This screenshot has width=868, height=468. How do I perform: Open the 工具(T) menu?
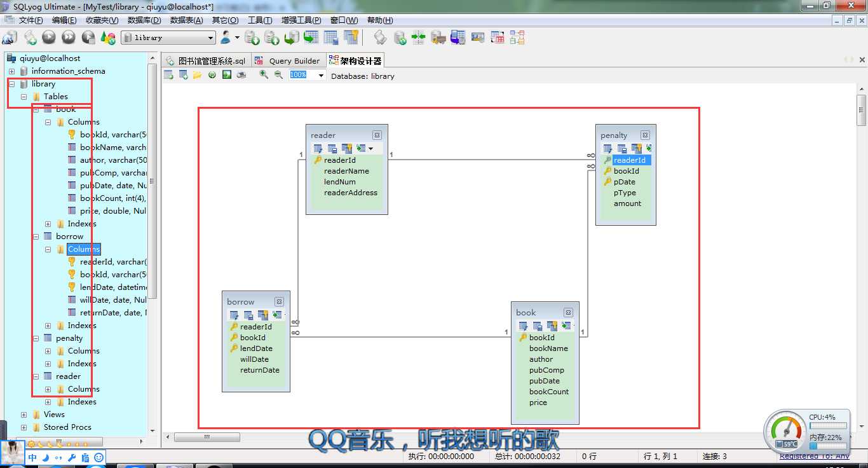pyautogui.click(x=260, y=20)
